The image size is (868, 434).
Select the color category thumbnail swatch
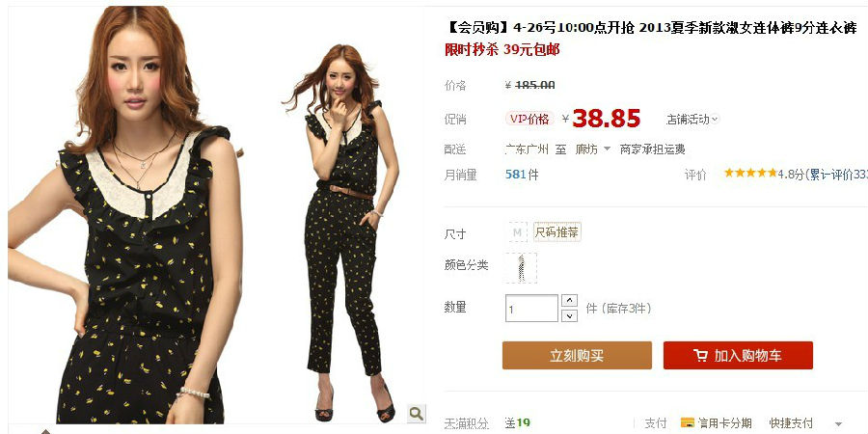pos(521,268)
